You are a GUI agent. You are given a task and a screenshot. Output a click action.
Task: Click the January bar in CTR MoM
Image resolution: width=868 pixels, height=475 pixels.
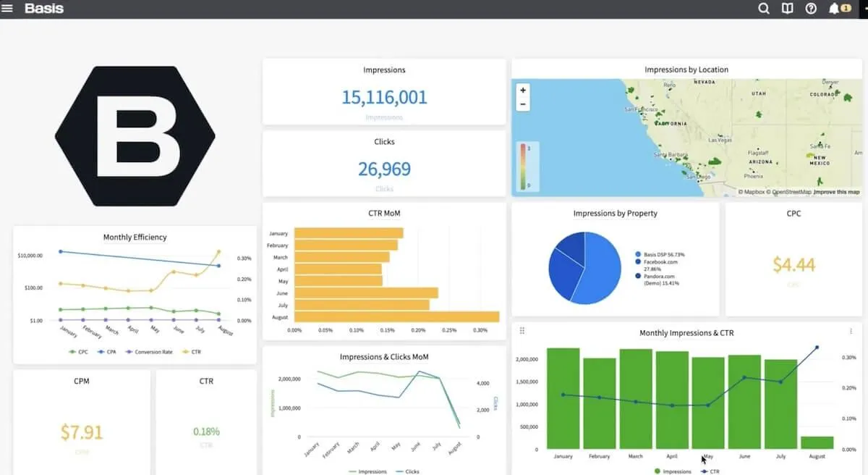tap(349, 233)
